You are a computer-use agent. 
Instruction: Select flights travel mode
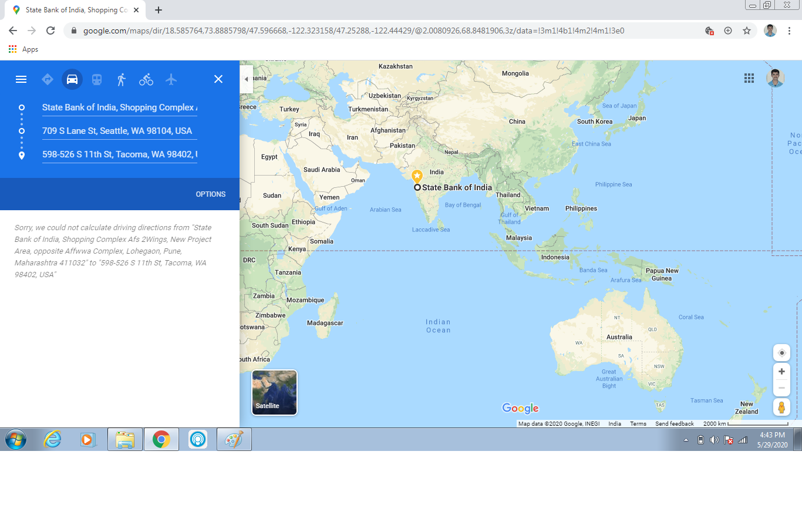pyautogui.click(x=171, y=79)
